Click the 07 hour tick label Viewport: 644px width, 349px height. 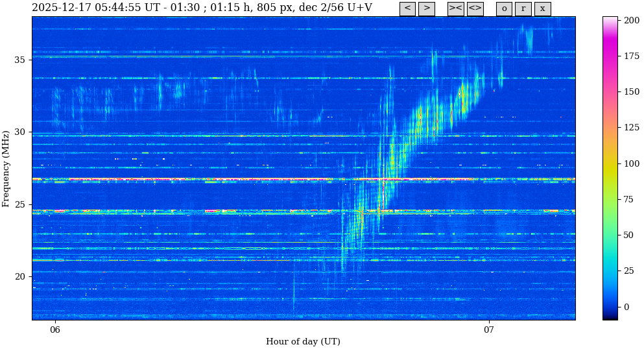(488, 330)
